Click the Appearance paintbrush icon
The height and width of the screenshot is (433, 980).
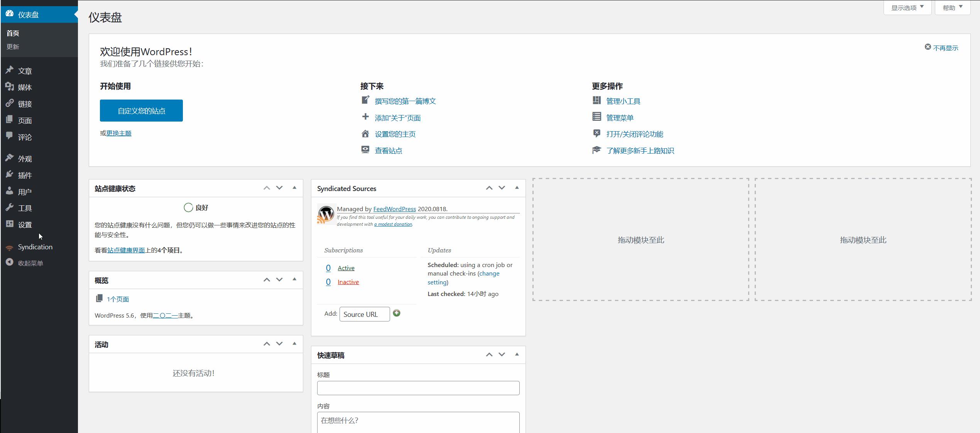click(10, 158)
